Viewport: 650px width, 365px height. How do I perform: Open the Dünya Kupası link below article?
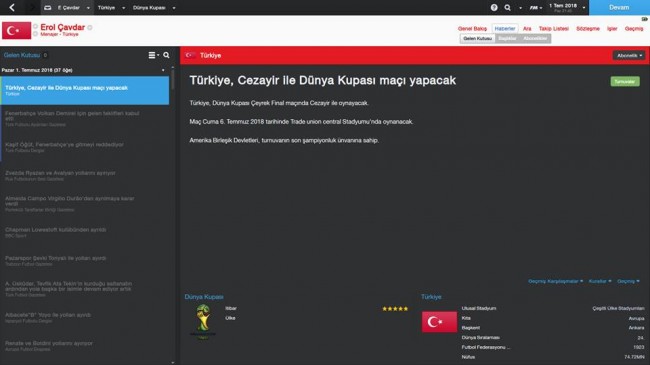[204, 297]
